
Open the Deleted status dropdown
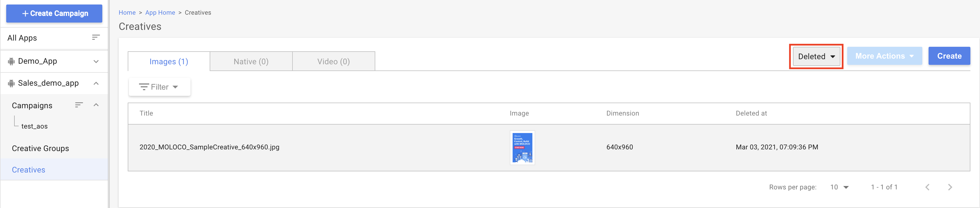[816, 57]
